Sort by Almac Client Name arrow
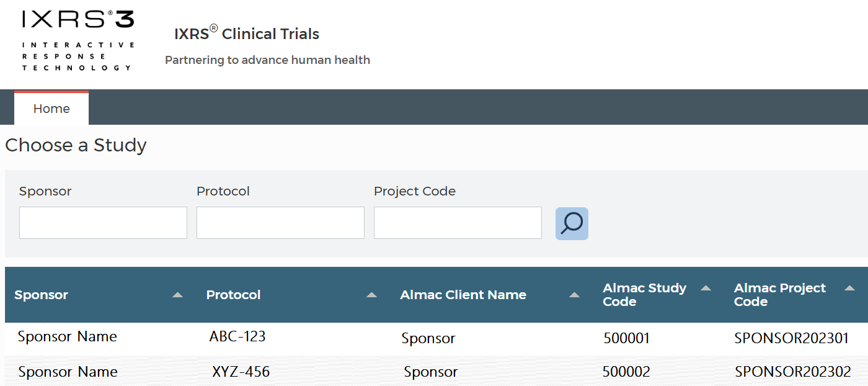The image size is (868, 386). pyautogui.click(x=574, y=295)
